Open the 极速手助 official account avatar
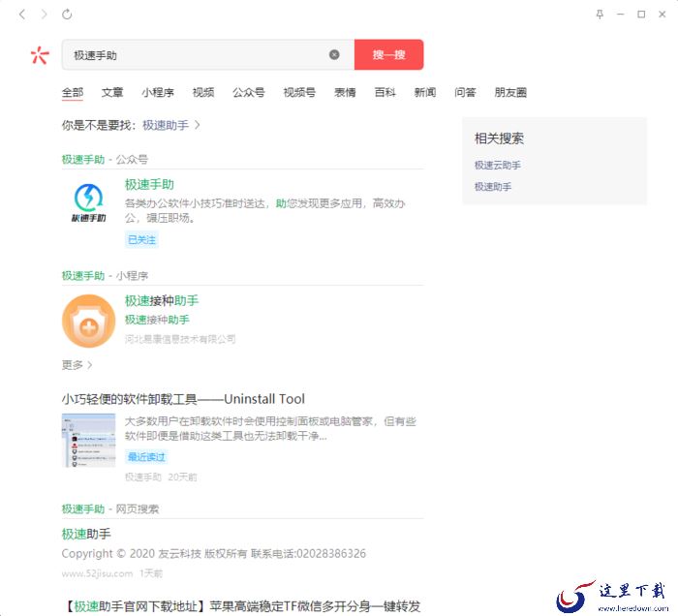 (x=89, y=202)
